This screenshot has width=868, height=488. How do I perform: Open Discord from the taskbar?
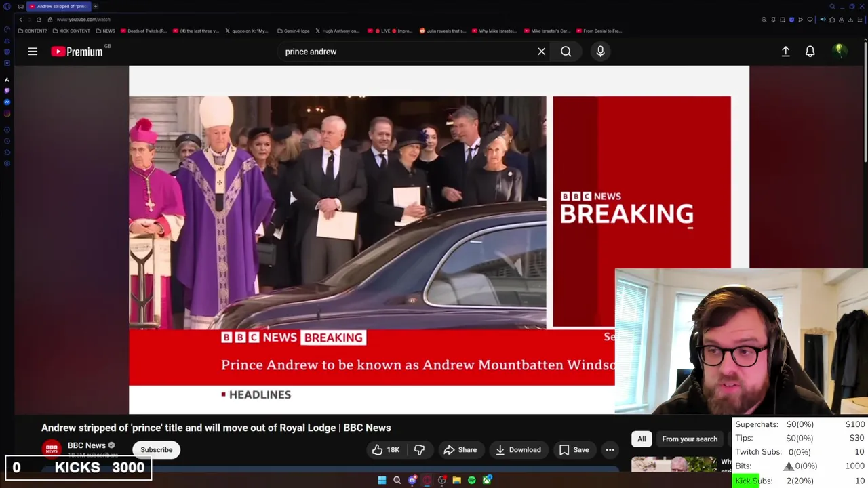[x=412, y=481]
